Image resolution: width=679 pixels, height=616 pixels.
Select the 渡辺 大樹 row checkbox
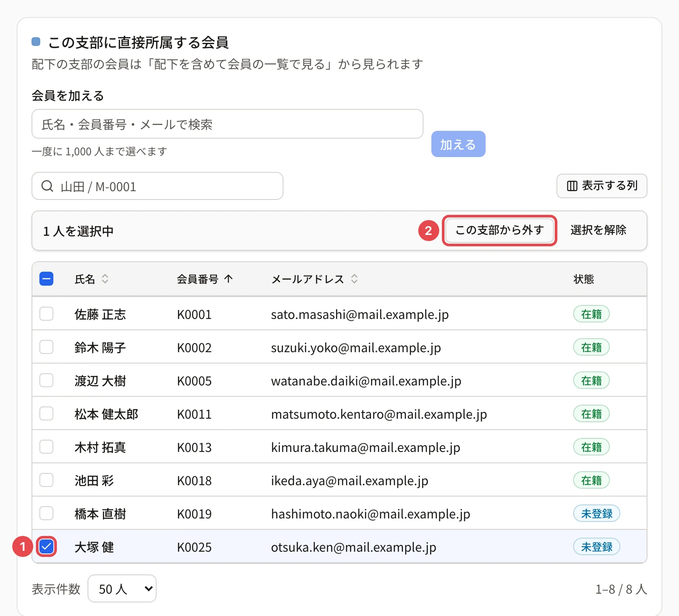46,380
